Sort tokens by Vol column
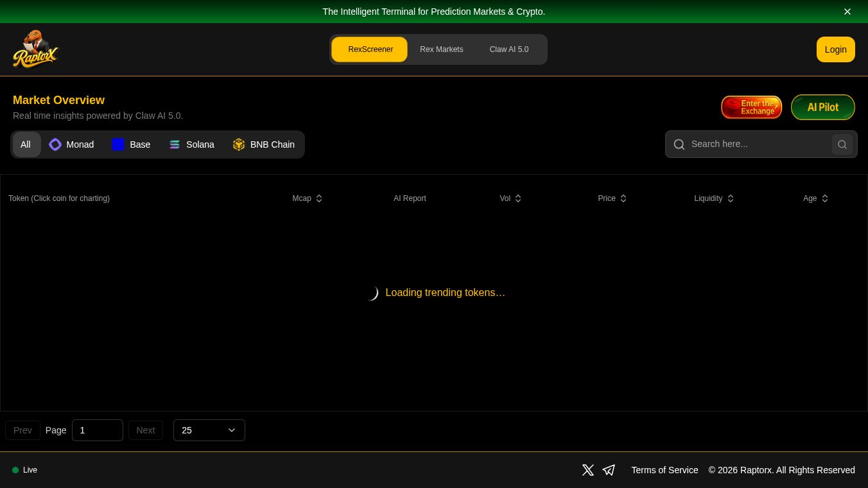The height and width of the screenshot is (488, 868). 511,198
